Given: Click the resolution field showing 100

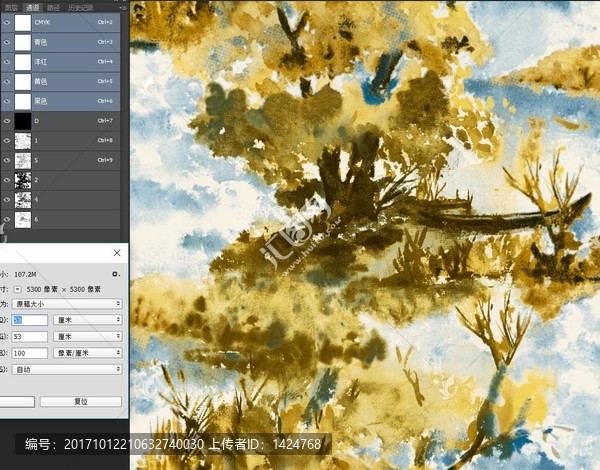Looking at the screenshot, I should click(x=29, y=353).
